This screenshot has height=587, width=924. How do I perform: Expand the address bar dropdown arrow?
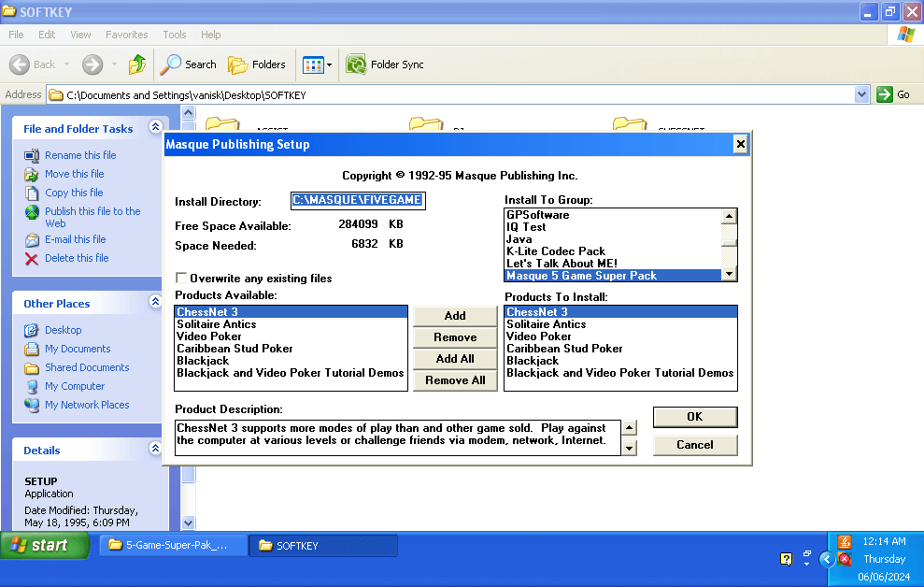tap(861, 94)
